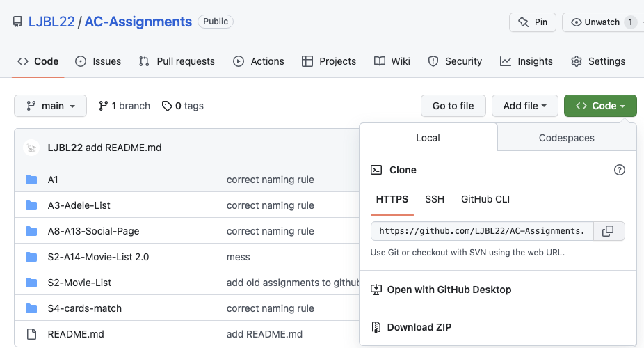Screen dimensions: 644x348
Task: Click Download ZIP
Action: click(x=419, y=327)
